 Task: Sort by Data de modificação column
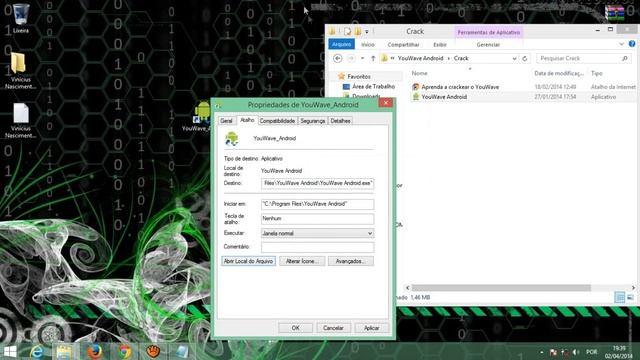pos(559,73)
